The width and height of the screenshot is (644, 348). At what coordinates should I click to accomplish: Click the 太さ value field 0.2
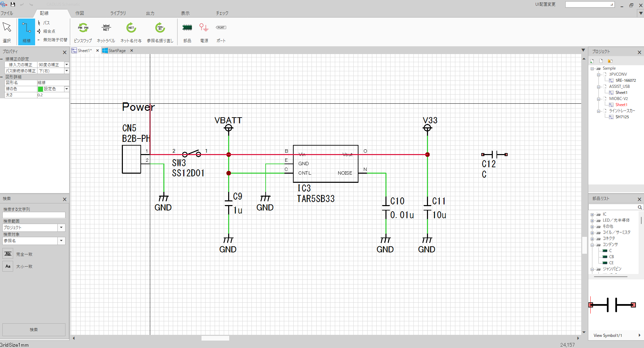[x=53, y=95]
